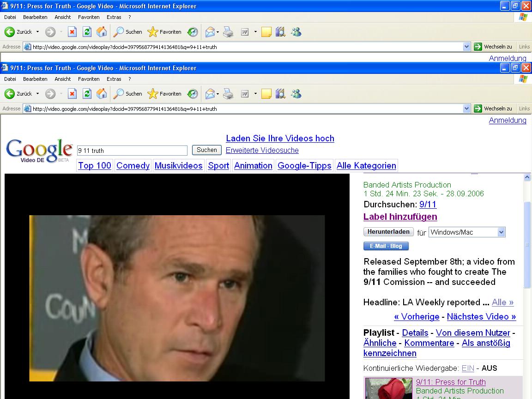Open the Datei menu in the front window

[x=10, y=79]
